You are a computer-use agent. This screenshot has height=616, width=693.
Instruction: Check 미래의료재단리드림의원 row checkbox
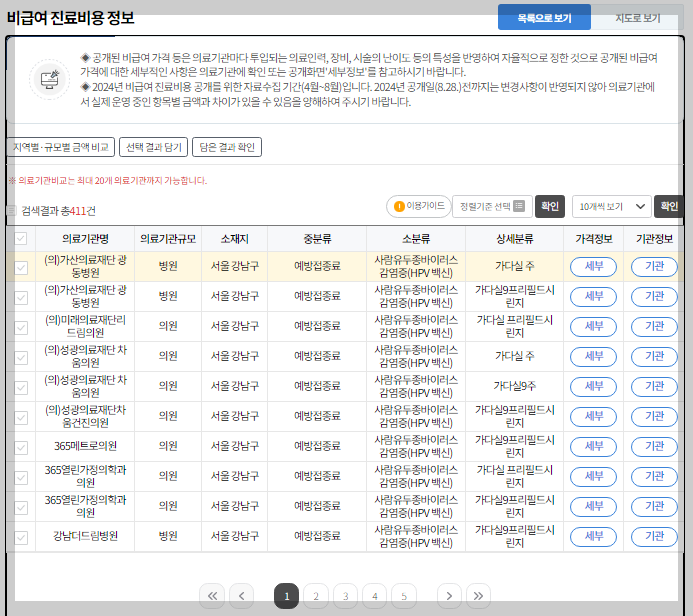21,327
